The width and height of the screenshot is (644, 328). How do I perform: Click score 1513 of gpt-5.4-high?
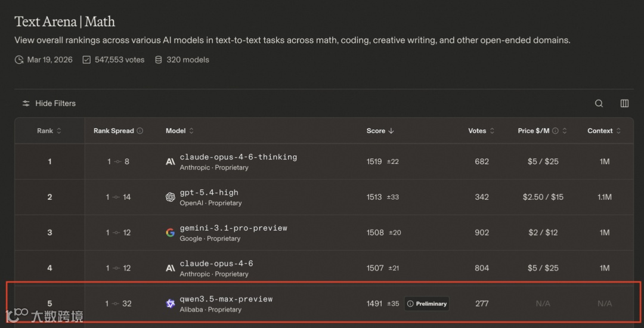[x=374, y=197]
